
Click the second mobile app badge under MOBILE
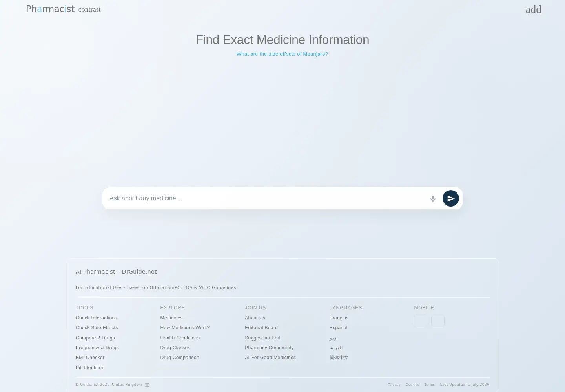click(x=438, y=321)
